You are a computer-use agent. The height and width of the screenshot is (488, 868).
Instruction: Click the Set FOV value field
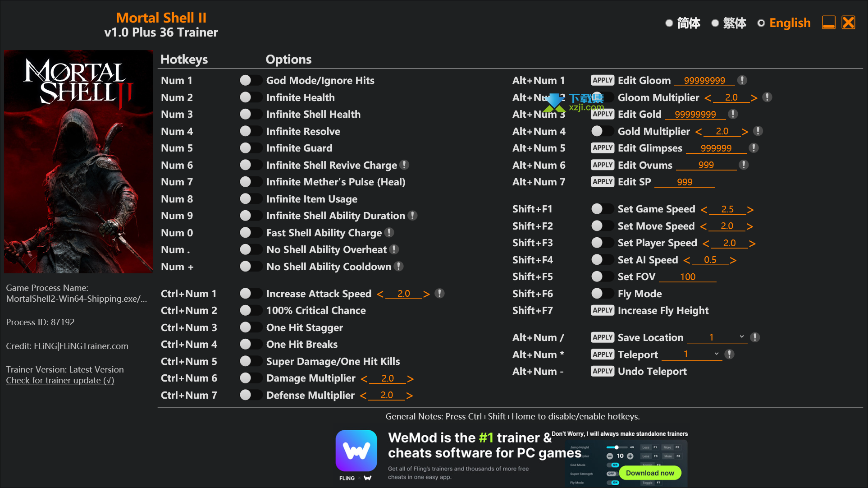688,277
